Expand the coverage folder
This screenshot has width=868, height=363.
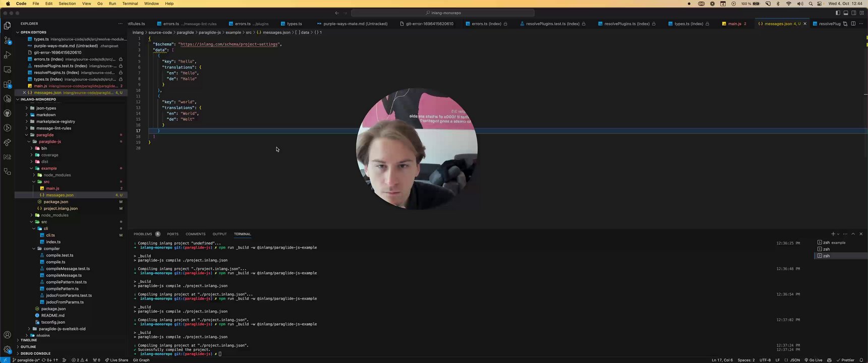(49, 155)
